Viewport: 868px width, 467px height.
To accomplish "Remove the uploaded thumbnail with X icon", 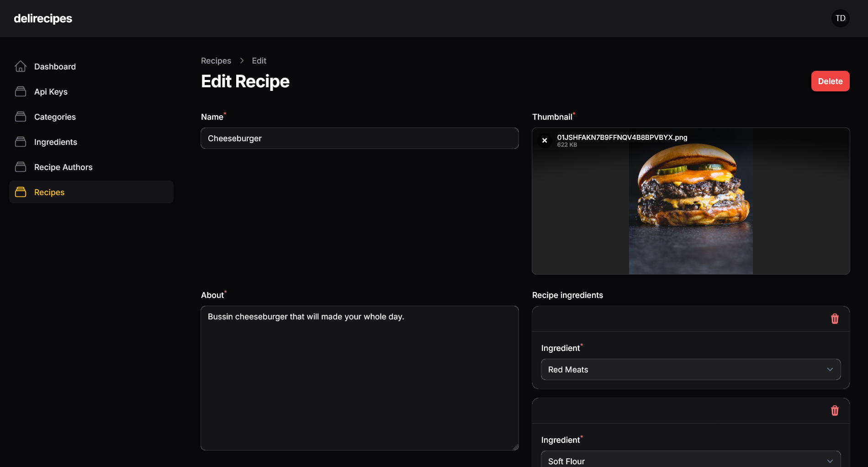I will (x=545, y=141).
